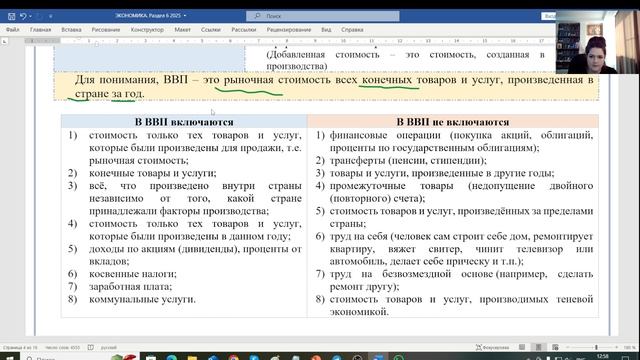Click the taskbar clock showing 12:58

coord(603,357)
